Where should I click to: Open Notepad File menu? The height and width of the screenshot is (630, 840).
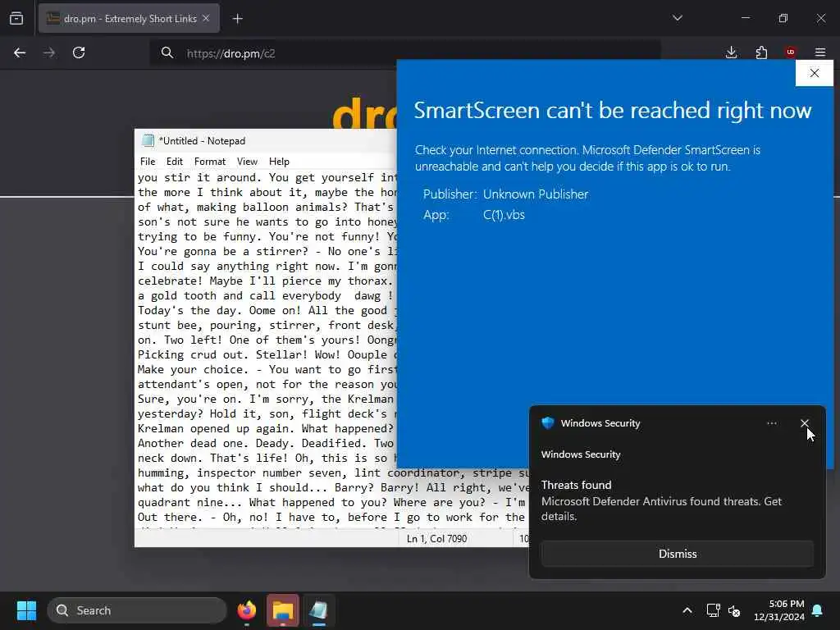(x=148, y=162)
